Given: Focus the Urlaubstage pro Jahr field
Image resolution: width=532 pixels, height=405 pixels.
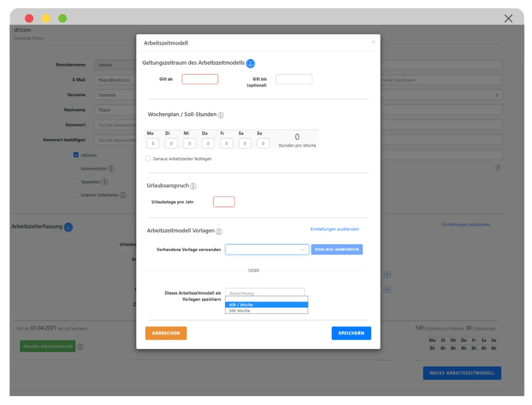Looking at the screenshot, I should point(224,202).
